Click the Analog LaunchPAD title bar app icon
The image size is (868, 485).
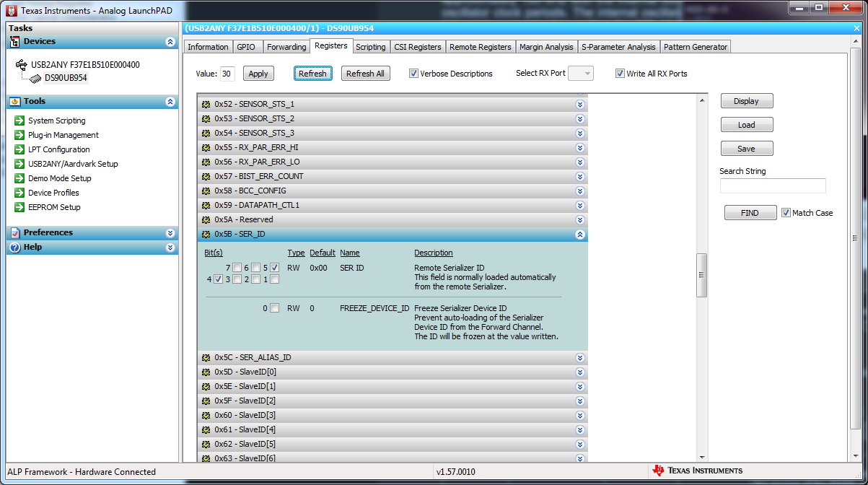coord(11,11)
